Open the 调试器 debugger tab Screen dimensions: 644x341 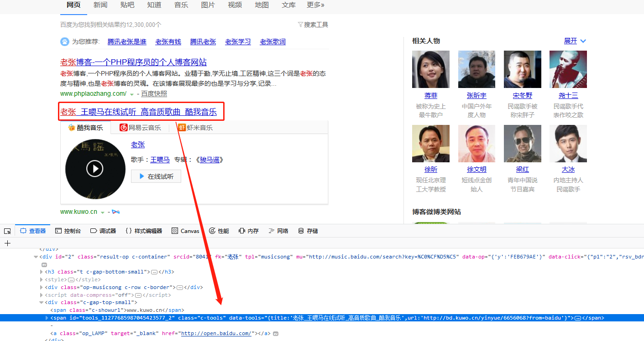103,231
